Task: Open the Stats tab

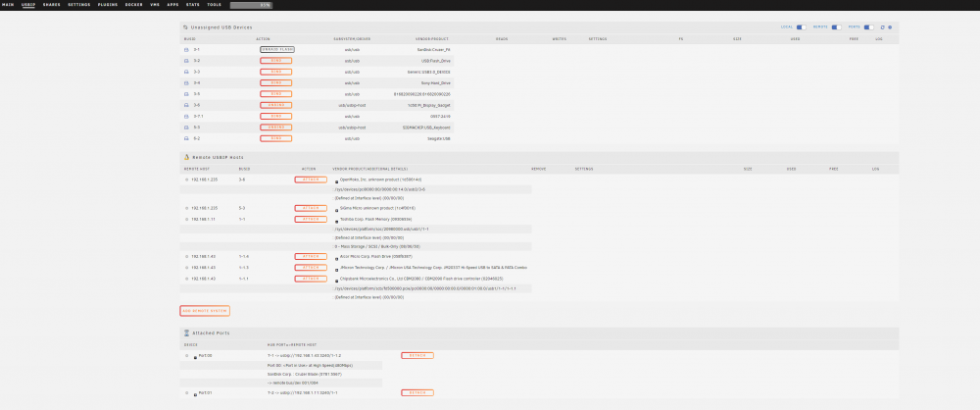Action: point(193,5)
